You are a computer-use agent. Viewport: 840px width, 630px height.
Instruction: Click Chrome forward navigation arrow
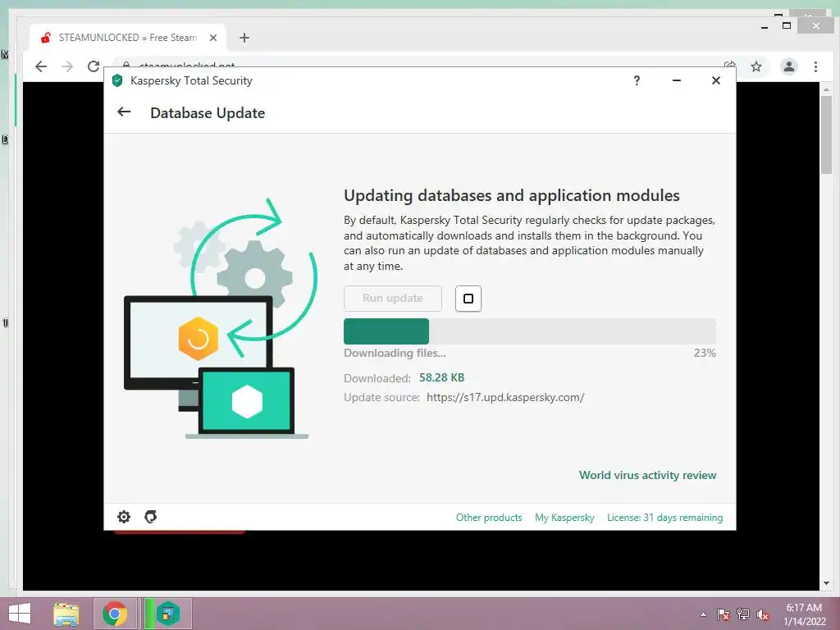[67, 66]
